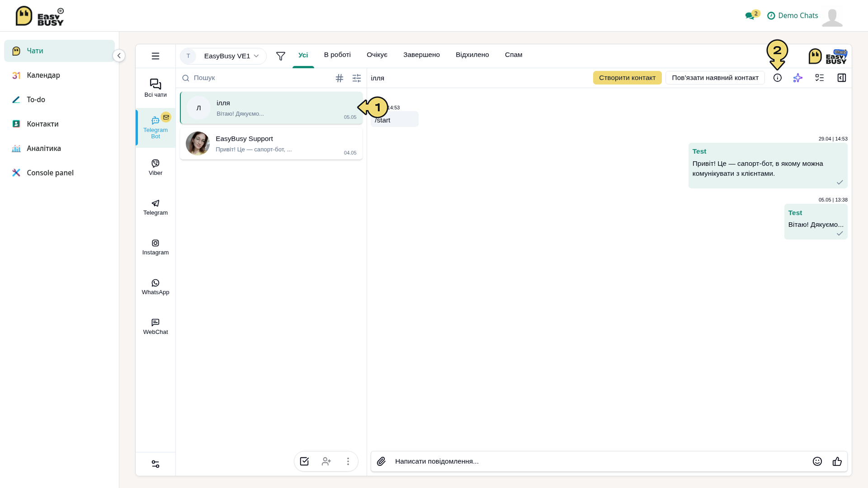Open the emoji picker
Screen dimensions: 868x488
tap(817, 461)
